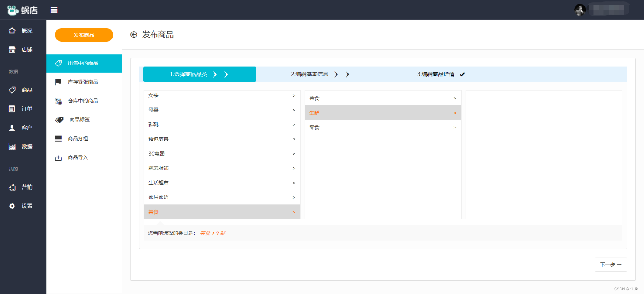Select the 女装 category text
644x294 pixels.
click(153, 95)
